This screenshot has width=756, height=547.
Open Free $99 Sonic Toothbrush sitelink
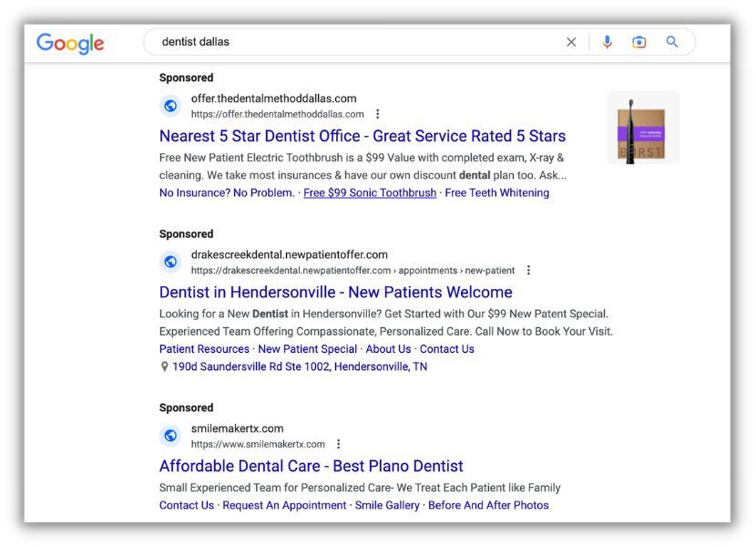coord(370,192)
